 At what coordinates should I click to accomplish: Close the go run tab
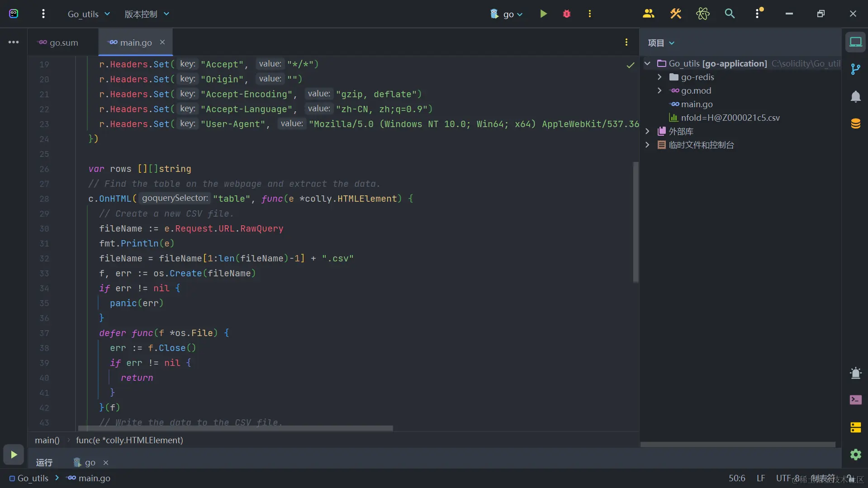(x=106, y=462)
